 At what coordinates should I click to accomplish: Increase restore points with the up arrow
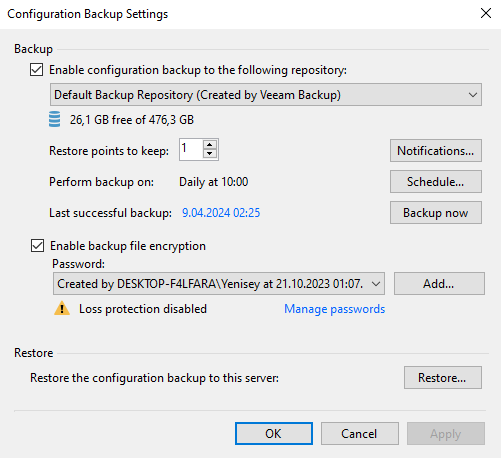tap(210, 145)
